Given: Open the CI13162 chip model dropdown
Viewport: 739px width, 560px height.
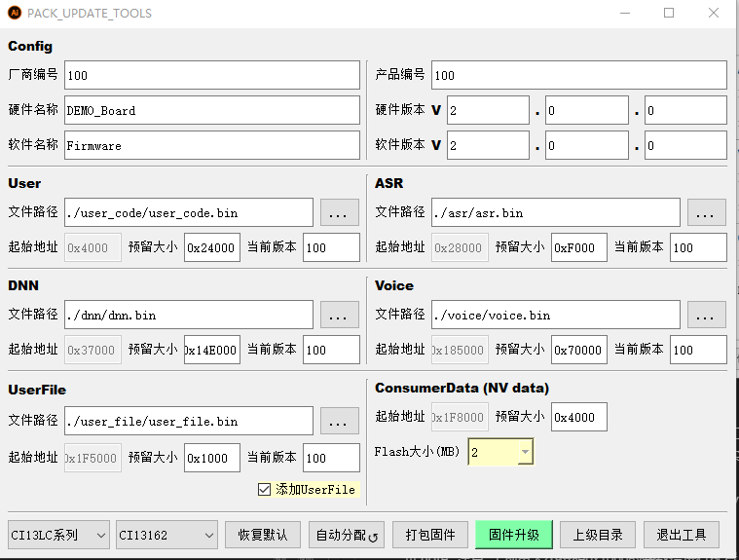Looking at the screenshot, I should point(166,535).
